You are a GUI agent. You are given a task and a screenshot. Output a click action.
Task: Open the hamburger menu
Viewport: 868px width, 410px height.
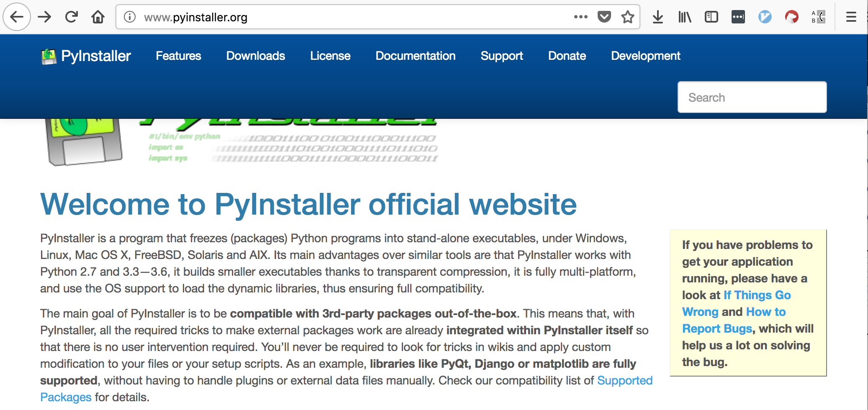click(851, 17)
